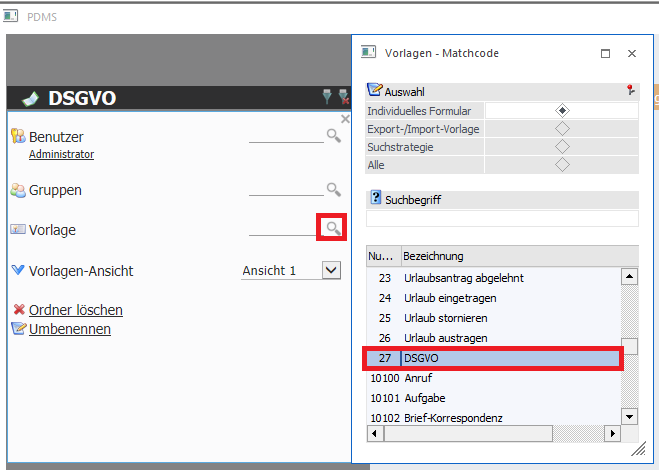
Task: Open the Gruppen lookup magnifier icon
Action: tap(333, 189)
